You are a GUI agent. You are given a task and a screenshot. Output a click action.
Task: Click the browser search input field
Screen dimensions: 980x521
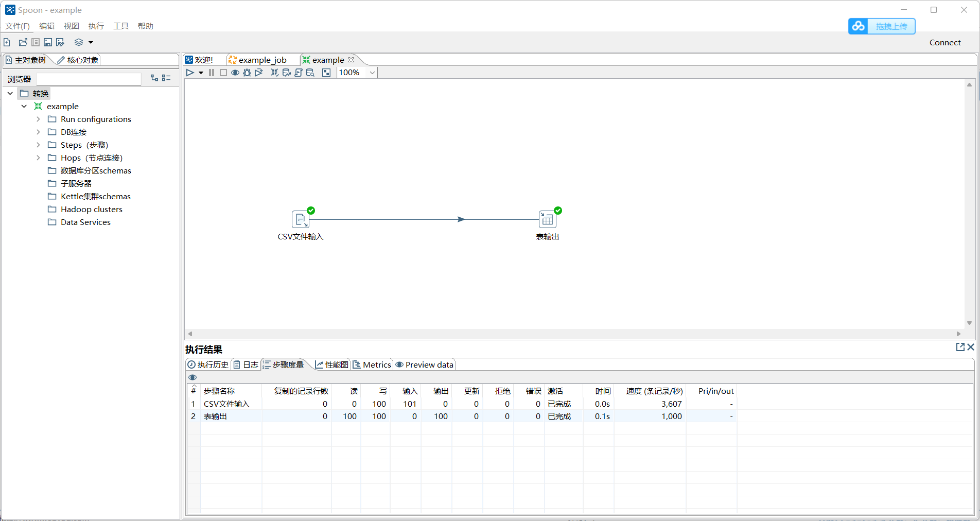(89, 79)
